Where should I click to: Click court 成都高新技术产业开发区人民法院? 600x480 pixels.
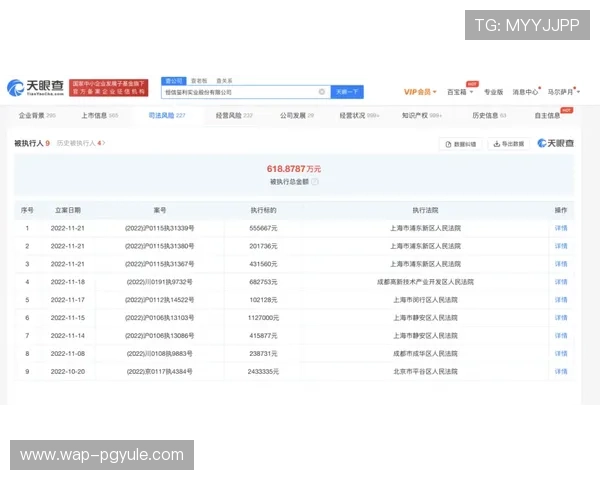pos(425,282)
